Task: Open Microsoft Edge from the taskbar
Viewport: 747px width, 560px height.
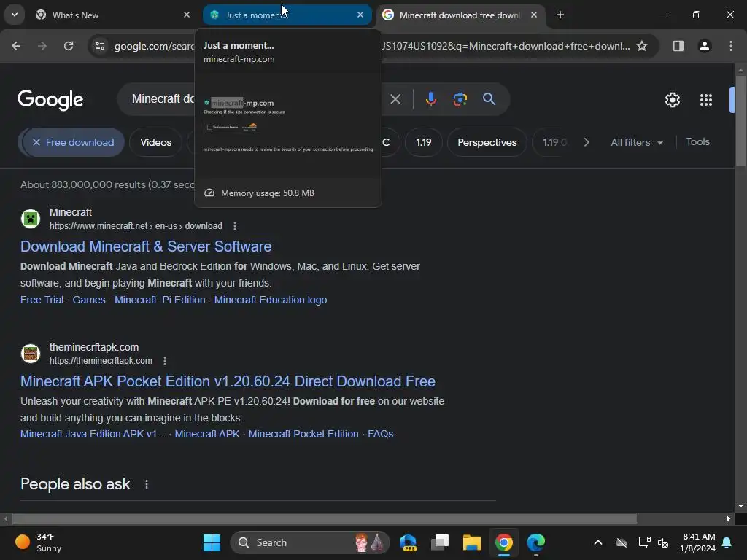Action: (x=536, y=542)
